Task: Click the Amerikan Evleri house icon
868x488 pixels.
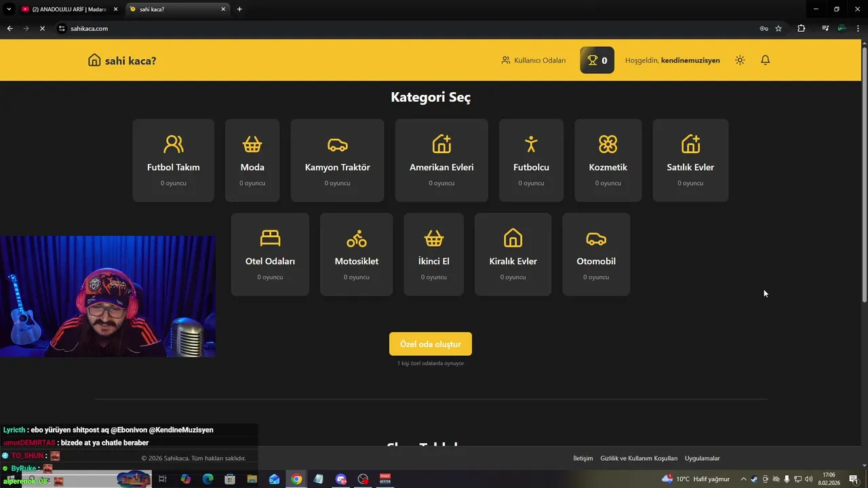Action: tap(441, 144)
